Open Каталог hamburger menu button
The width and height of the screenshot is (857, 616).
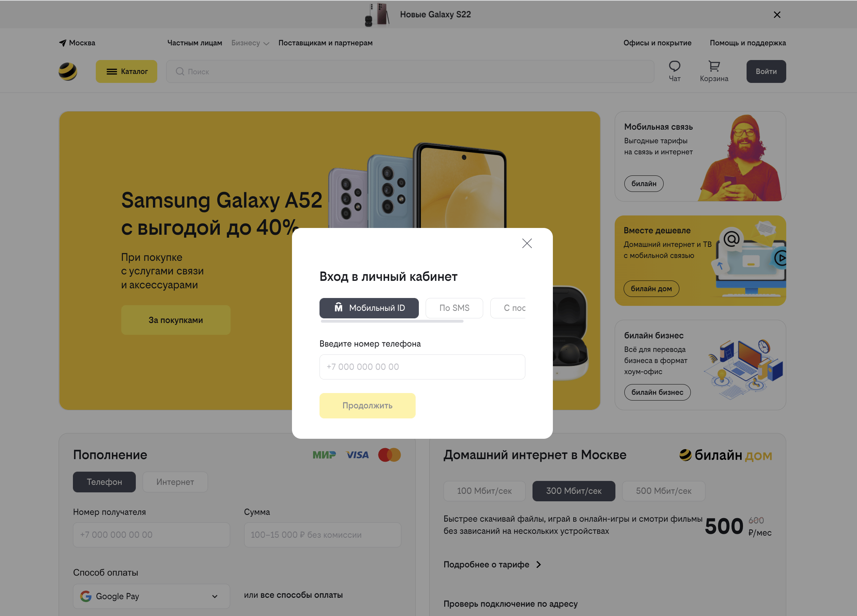(x=126, y=71)
